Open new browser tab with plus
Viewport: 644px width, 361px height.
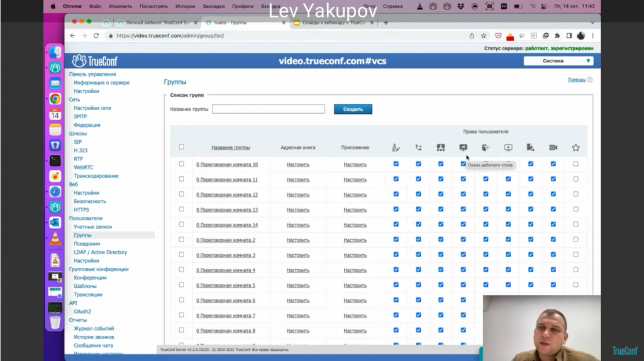386,23
